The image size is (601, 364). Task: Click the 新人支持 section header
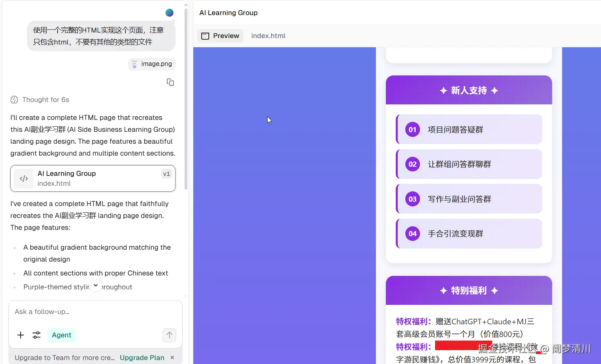[x=469, y=90]
